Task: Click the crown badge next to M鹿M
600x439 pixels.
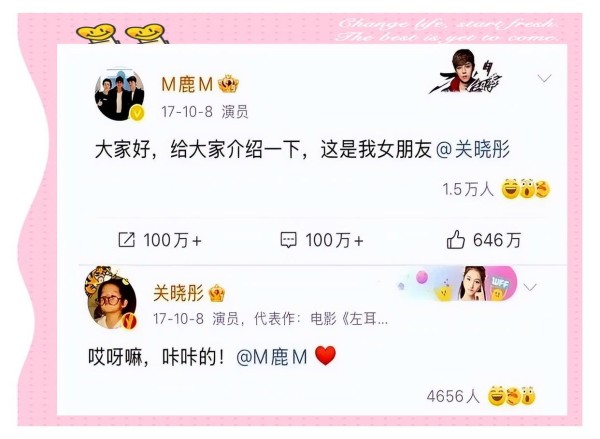Action: (228, 83)
